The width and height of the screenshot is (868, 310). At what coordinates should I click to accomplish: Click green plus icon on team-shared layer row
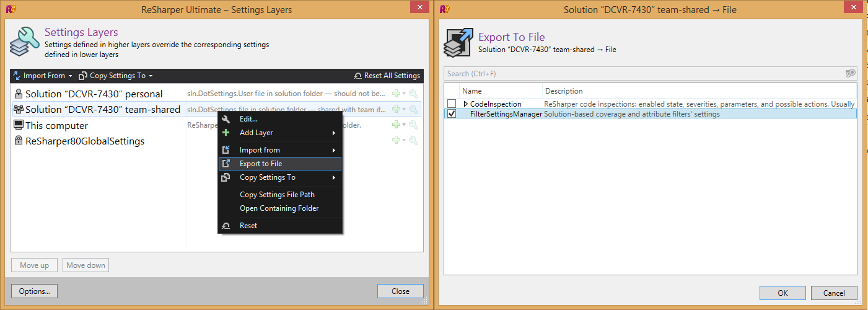(x=396, y=109)
